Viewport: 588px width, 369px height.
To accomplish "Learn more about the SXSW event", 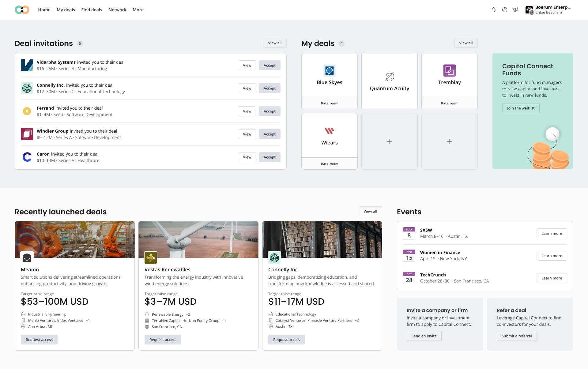I will [551, 233].
